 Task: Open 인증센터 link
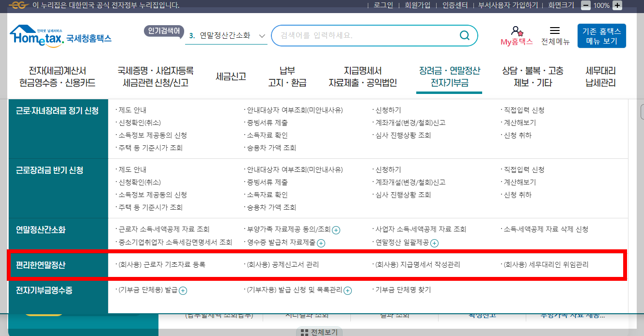pos(455,5)
